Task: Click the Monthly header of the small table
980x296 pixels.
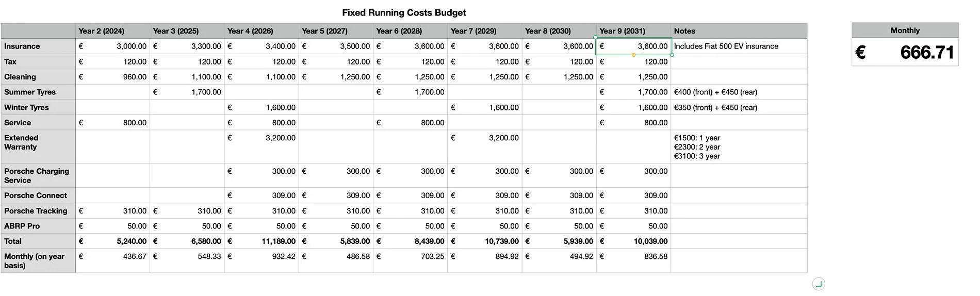Action: pos(905,30)
